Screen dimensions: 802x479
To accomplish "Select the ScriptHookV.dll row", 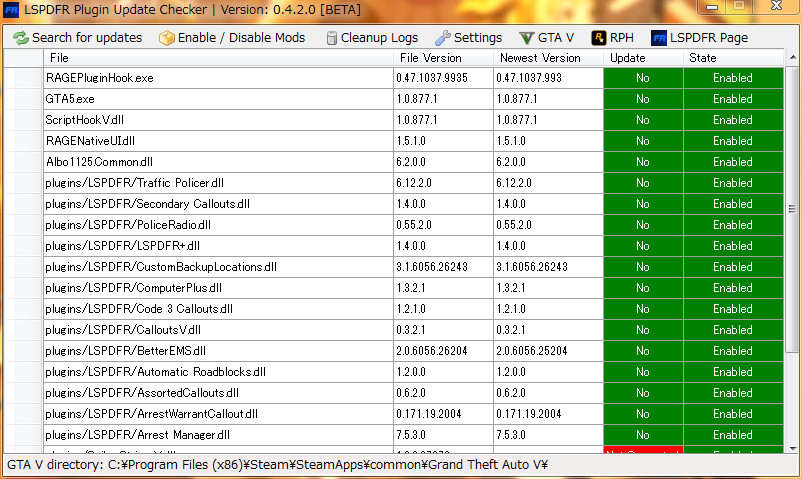I will pos(393,120).
